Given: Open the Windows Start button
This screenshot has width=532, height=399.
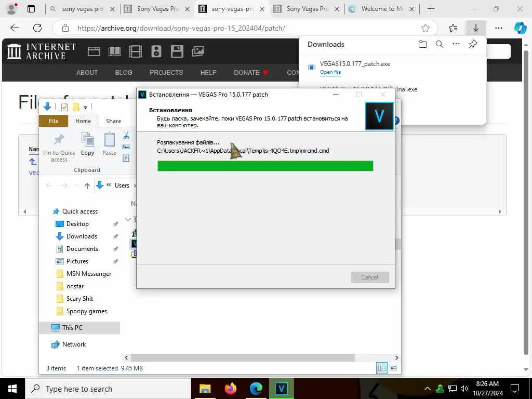Looking at the screenshot, I should point(12,389).
